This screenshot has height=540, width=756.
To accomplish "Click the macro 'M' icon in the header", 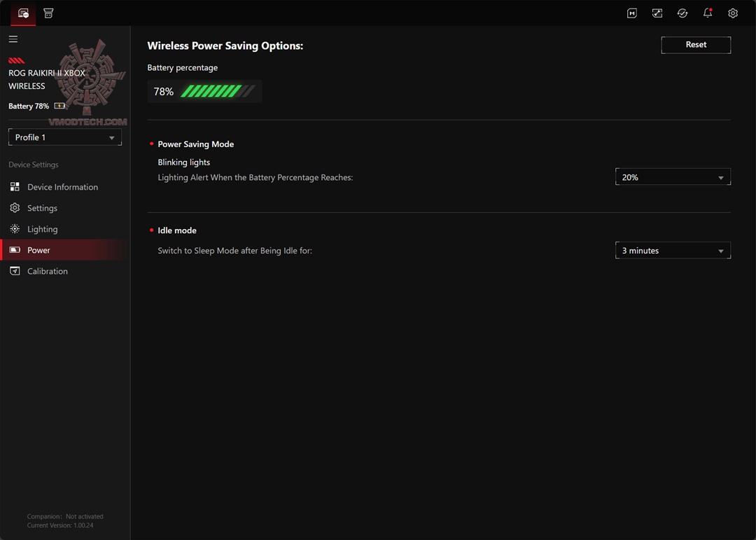I will [x=631, y=13].
